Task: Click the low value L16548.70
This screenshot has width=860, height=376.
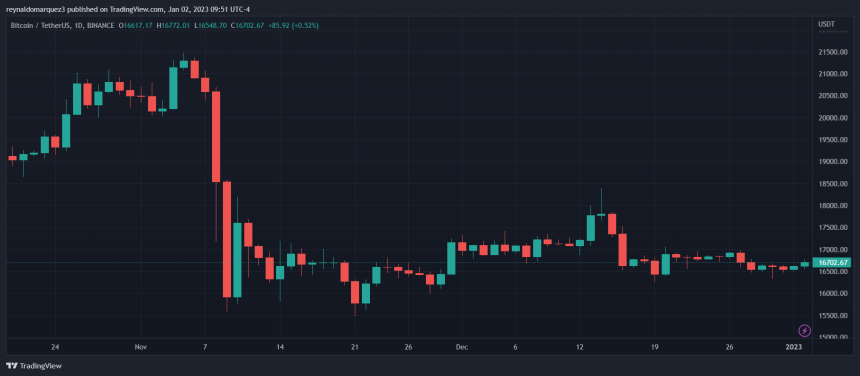Action: [210, 25]
